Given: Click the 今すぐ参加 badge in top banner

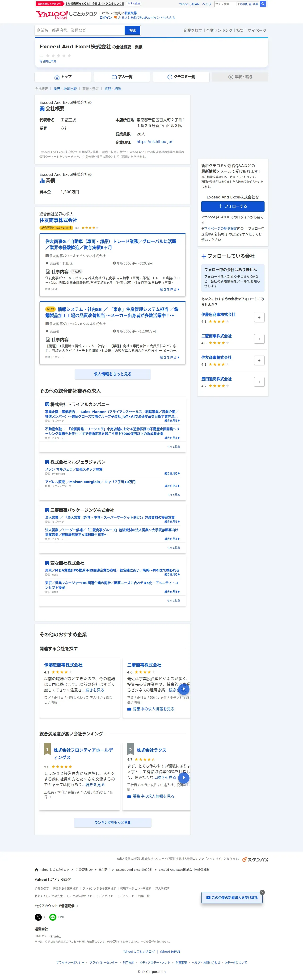Looking at the screenshot, I should tap(134, 4).
